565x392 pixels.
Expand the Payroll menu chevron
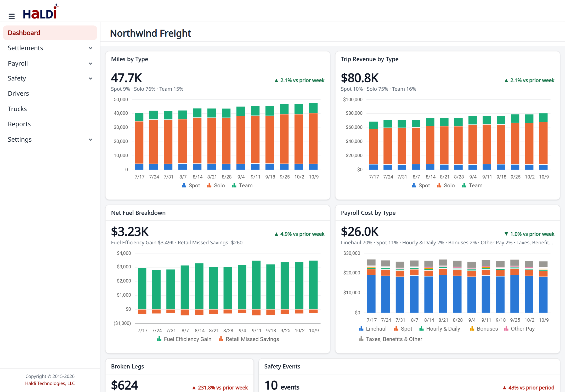tap(91, 64)
